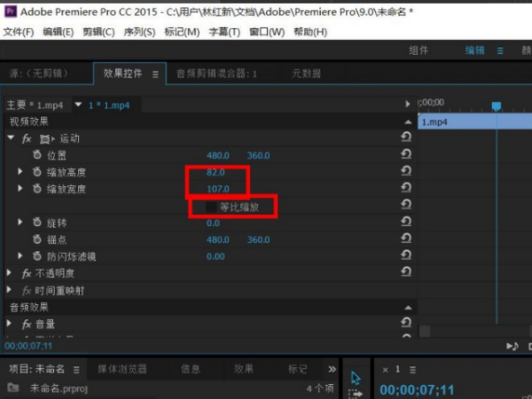This screenshot has width=532, height=399.
Task: Open the 标记 markers tab
Action: click(x=298, y=369)
